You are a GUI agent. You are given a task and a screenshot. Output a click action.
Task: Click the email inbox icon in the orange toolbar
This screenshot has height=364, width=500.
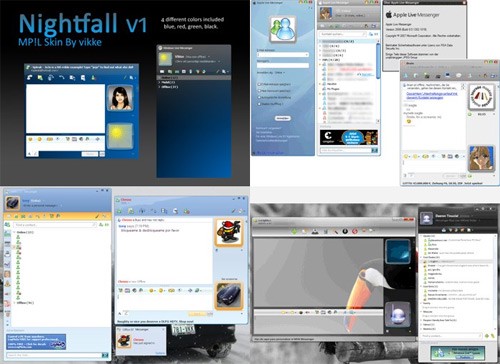click(10, 216)
